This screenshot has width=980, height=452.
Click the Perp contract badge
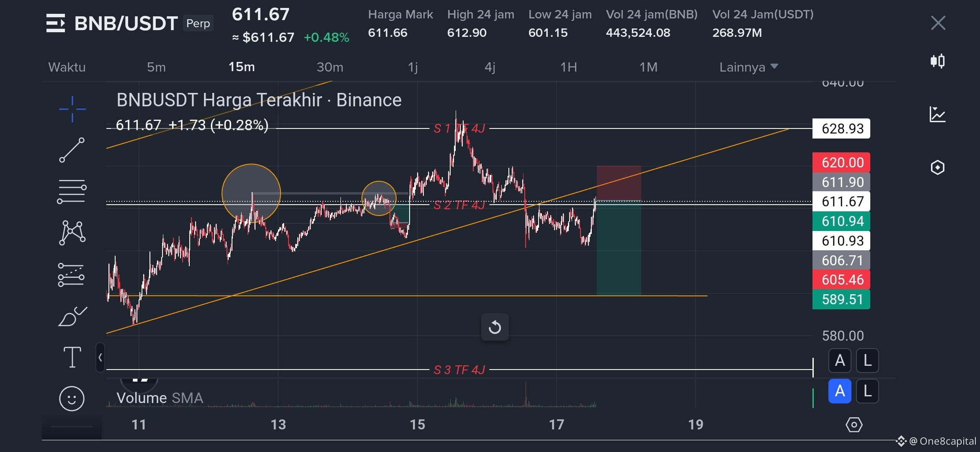[198, 23]
